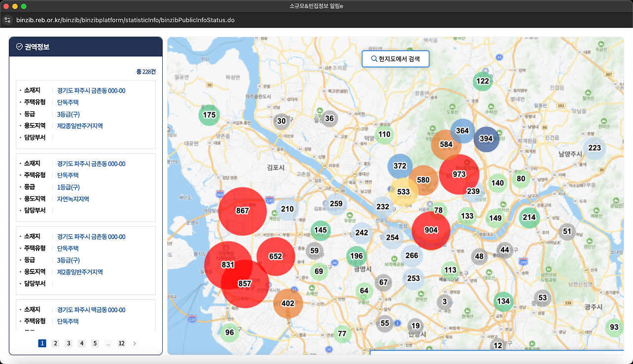This screenshot has width=633, height=364.
Task: Select the green 214 cluster marker
Action: coord(529,217)
